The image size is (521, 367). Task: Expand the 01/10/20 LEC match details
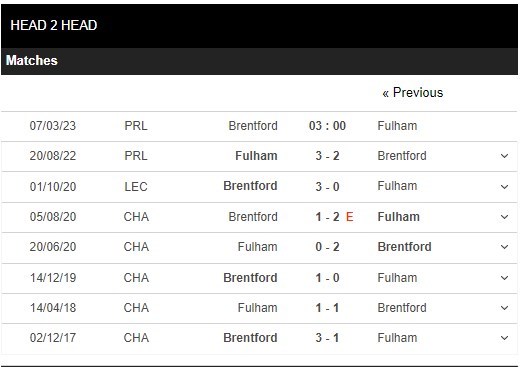click(504, 187)
